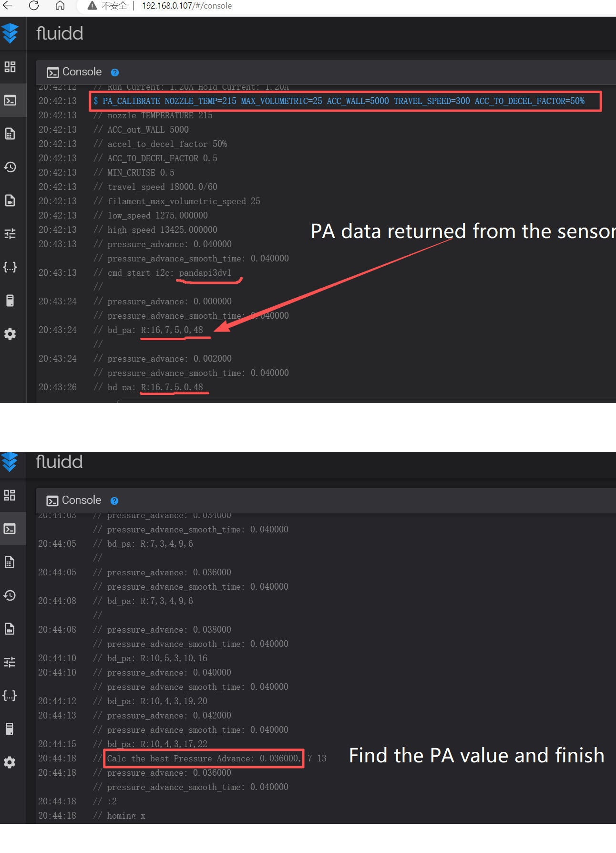Screen dimensions: 616x853
Task: Click the Calc the best Pressure Advance line
Action: click(204, 759)
